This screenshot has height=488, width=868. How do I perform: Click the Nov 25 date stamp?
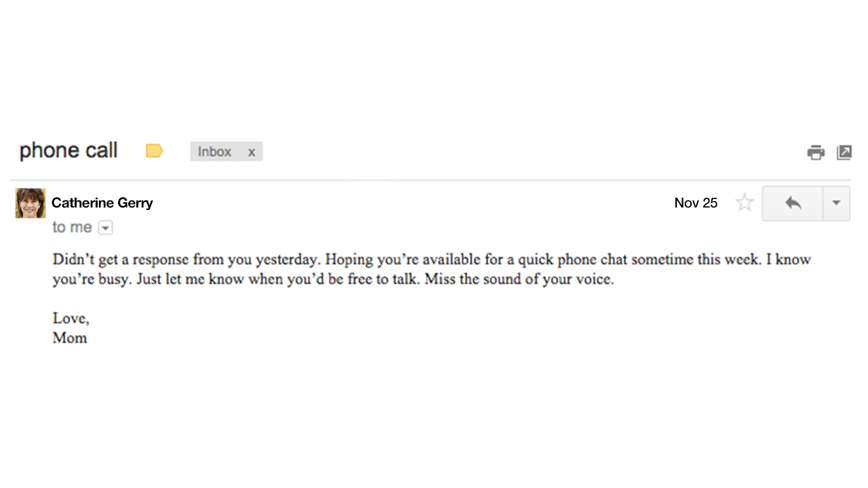click(696, 203)
